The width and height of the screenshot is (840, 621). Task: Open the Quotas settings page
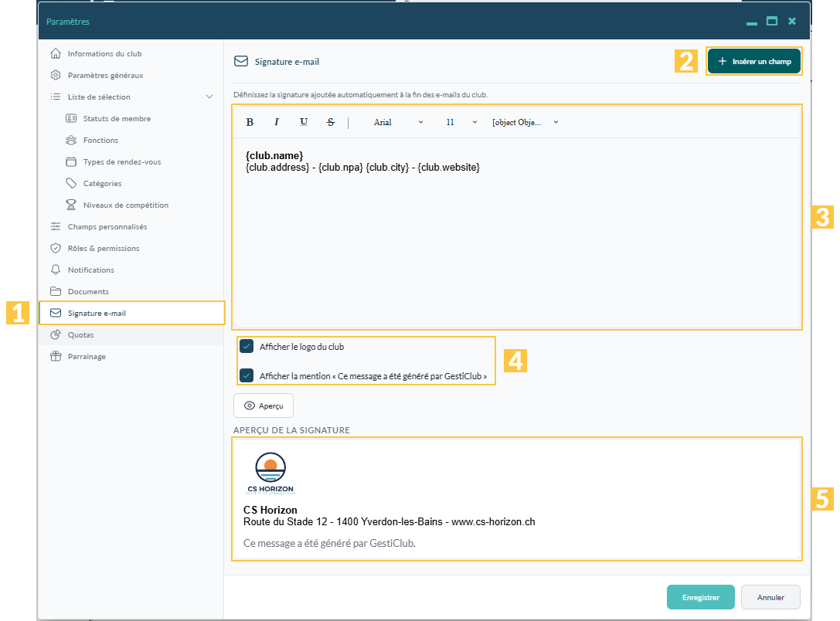[132, 334]
